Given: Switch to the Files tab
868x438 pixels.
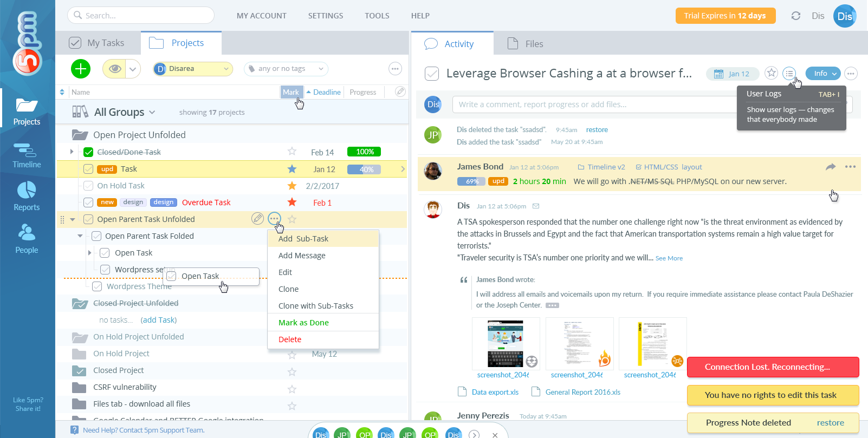Looking at the screenshot, I should click(525, 44).
